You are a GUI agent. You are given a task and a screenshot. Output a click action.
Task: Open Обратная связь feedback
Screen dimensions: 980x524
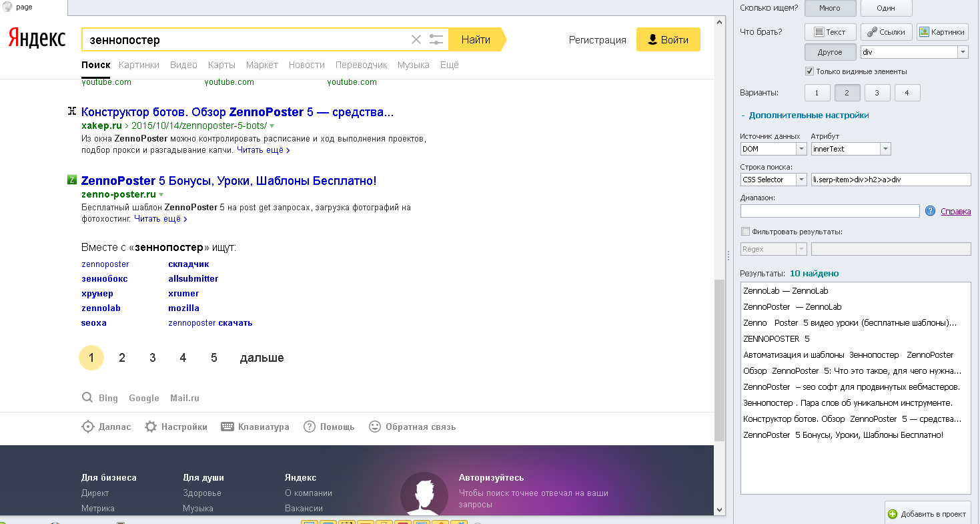(413, 427)
